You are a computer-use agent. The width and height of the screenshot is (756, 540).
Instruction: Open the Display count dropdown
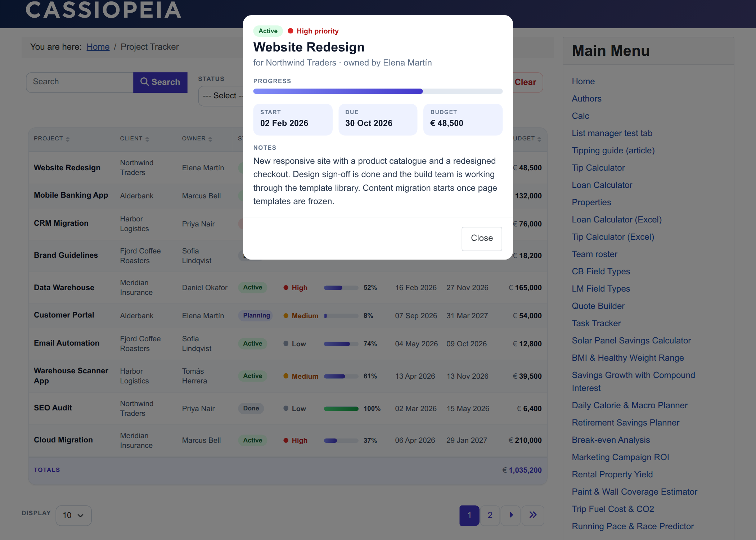[73, 516]
